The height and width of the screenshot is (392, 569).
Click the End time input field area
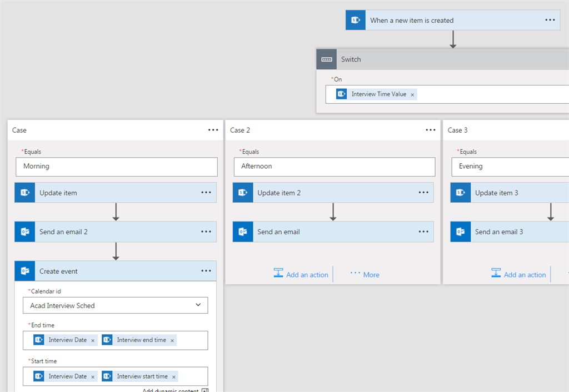[116, 340]
